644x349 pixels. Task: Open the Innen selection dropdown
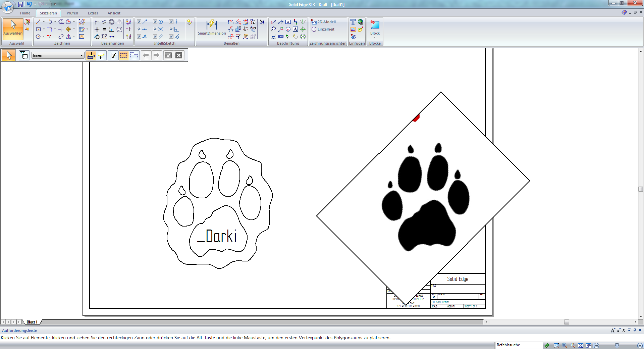(x=82, y=55)
